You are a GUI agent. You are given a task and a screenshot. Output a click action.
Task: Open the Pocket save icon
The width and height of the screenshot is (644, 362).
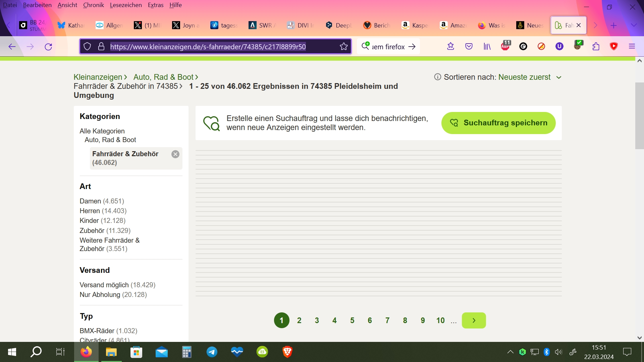[469, 47]
